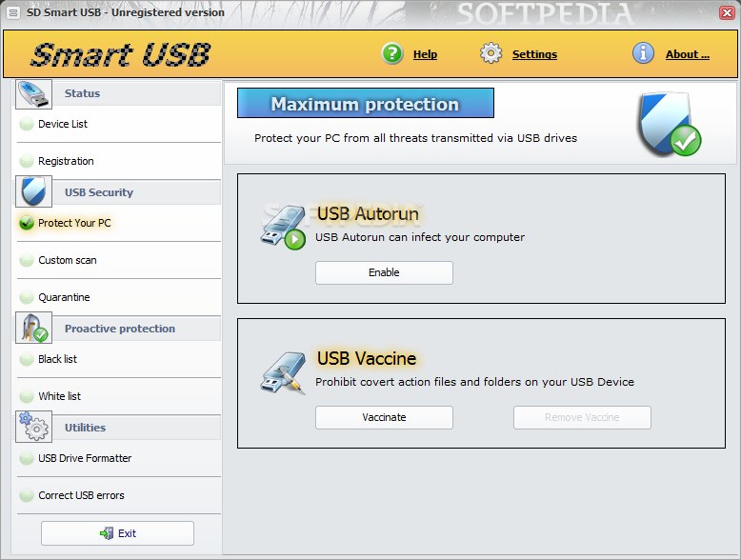Click the USB Autorun heading

click(368, 213)
